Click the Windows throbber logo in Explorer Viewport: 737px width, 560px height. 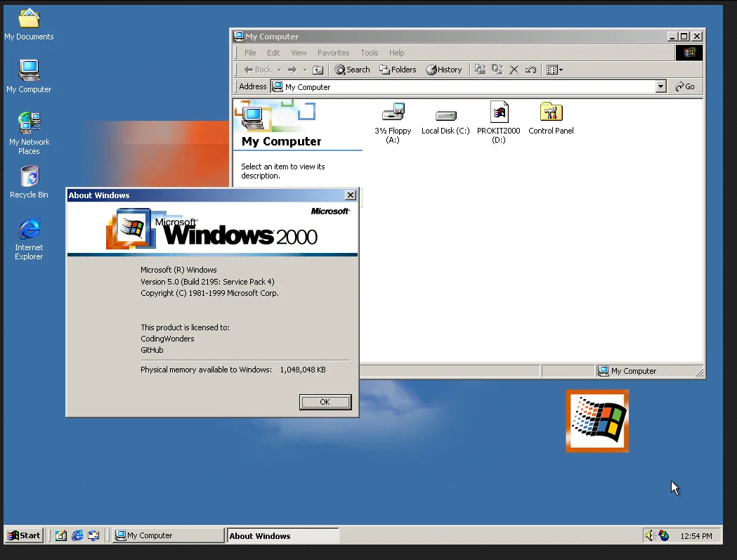689,53
